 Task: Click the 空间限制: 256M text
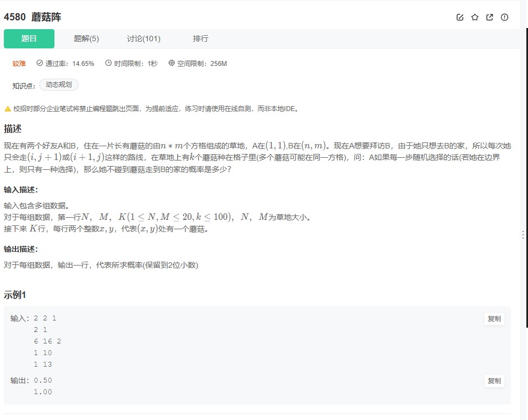tap(202, 64)
